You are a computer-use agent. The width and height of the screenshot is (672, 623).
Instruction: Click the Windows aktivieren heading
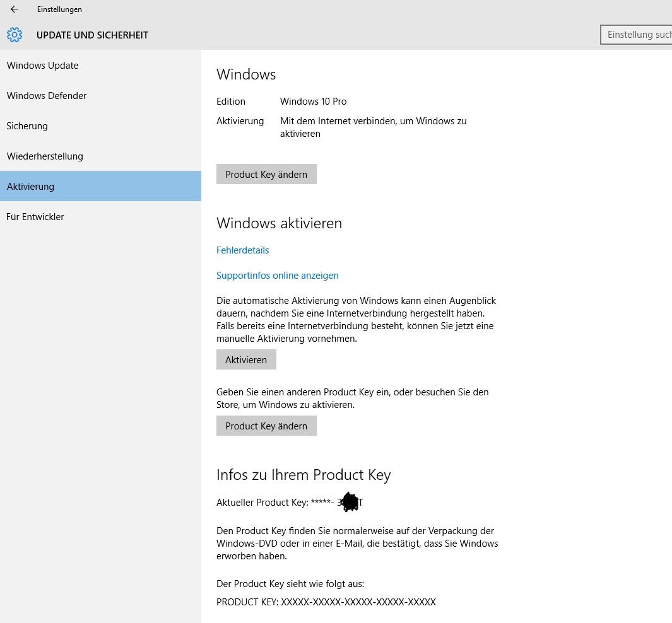280,223
